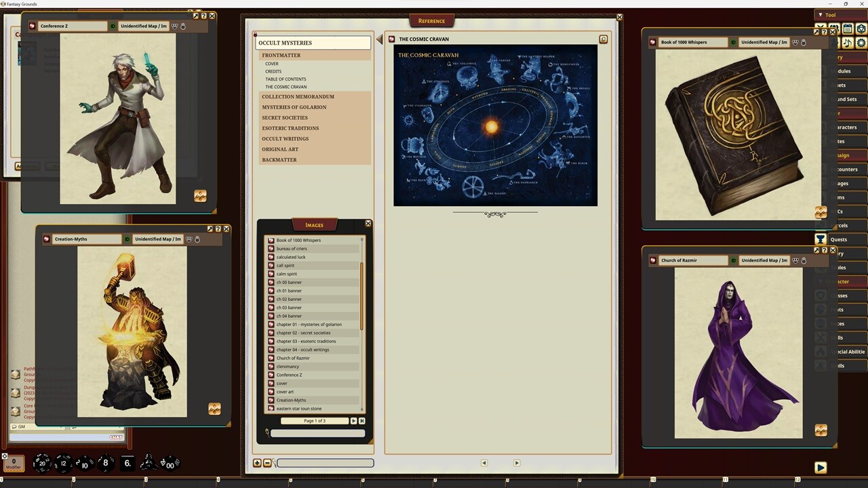Open the Encounters sidebar tab

848,169
